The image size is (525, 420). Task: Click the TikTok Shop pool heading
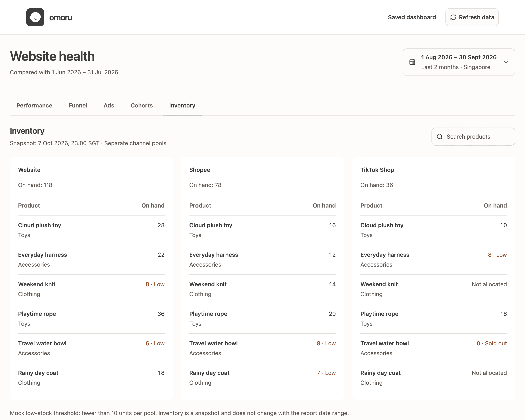click(377, 170)
